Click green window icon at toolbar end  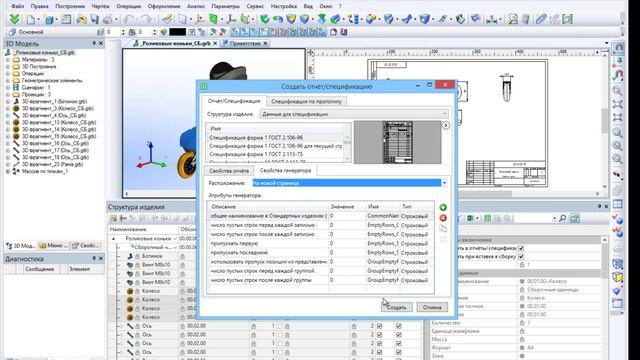click(567, 19)
